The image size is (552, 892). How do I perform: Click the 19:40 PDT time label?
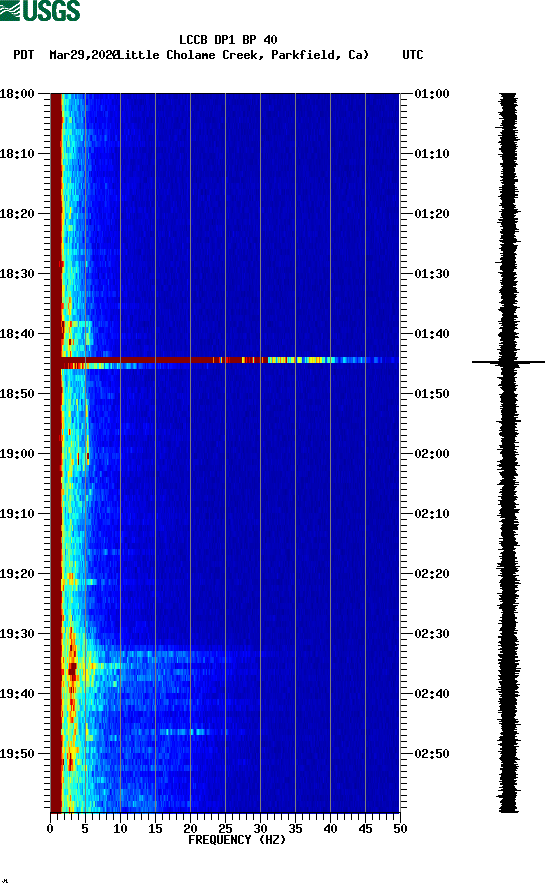pyautogui.click(x=17, y=694)
